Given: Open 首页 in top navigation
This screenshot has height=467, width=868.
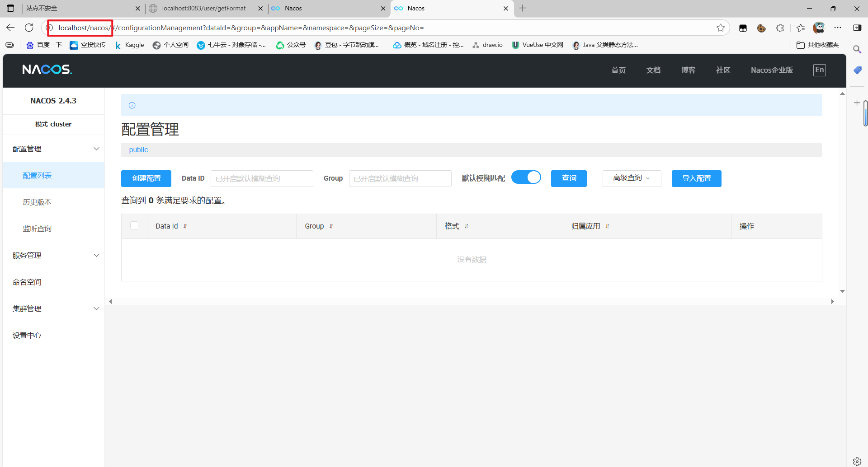Looking at the screenshot, I should tap(618, 70).
